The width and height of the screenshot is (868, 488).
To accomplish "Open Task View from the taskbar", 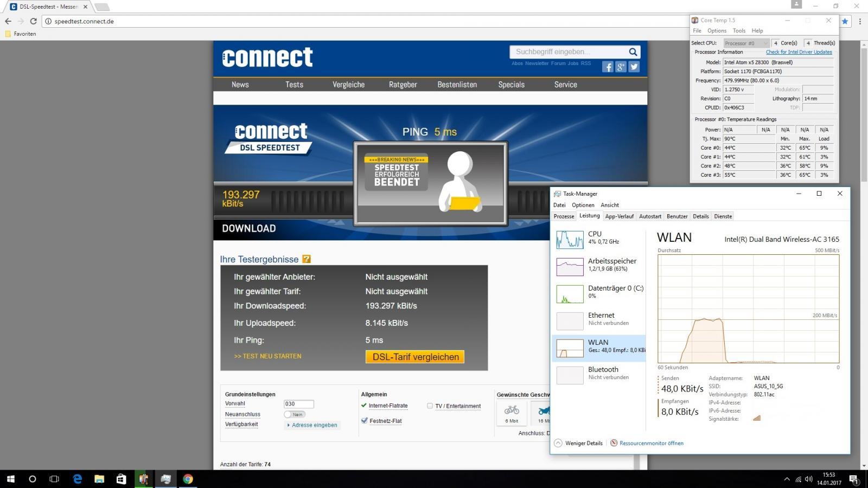I will [x=54, y=479].
